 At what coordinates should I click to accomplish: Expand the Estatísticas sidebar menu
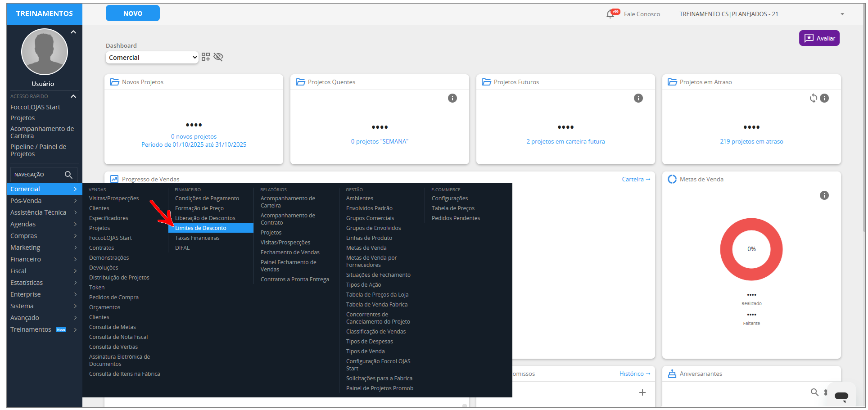tap(44, 283)
